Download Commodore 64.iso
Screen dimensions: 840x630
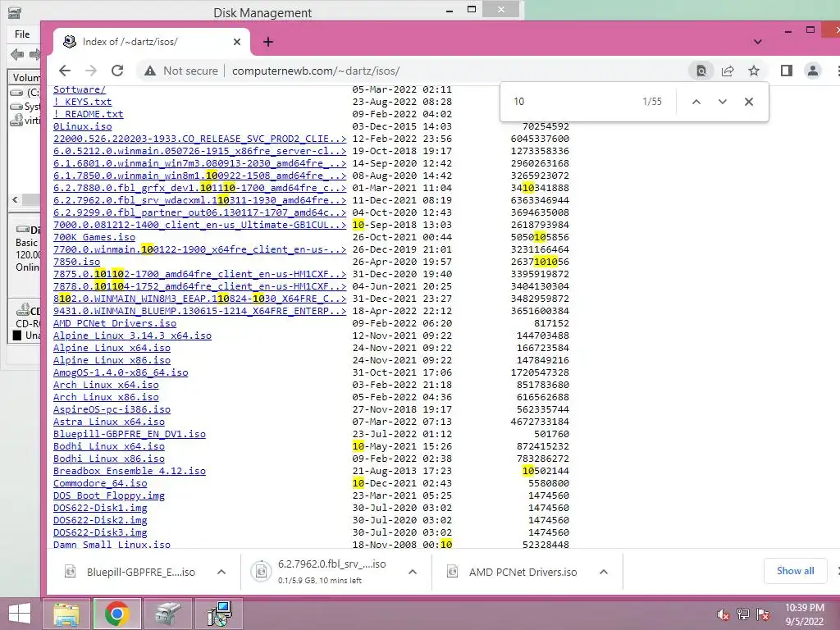tap(100, 484)
